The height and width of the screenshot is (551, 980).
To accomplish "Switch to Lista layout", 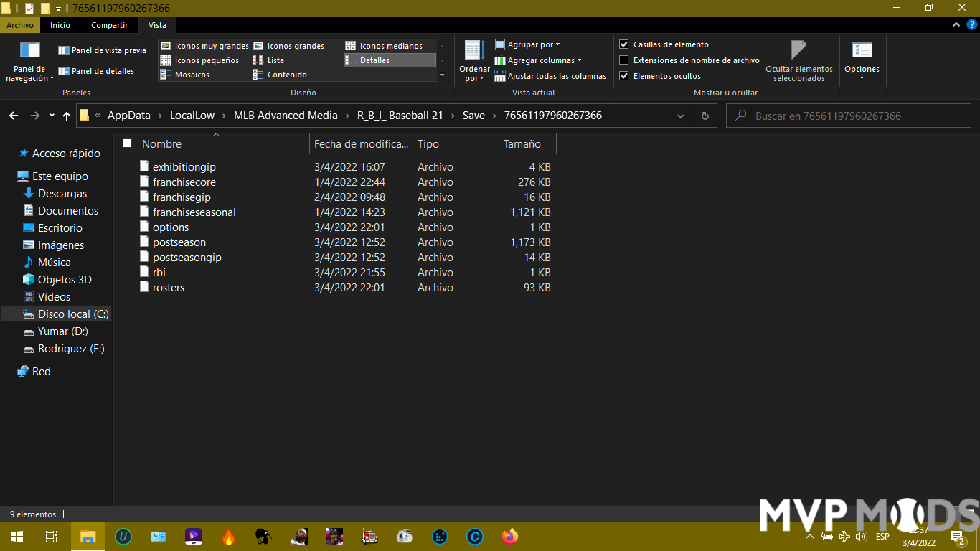I will tap(268, 60).
